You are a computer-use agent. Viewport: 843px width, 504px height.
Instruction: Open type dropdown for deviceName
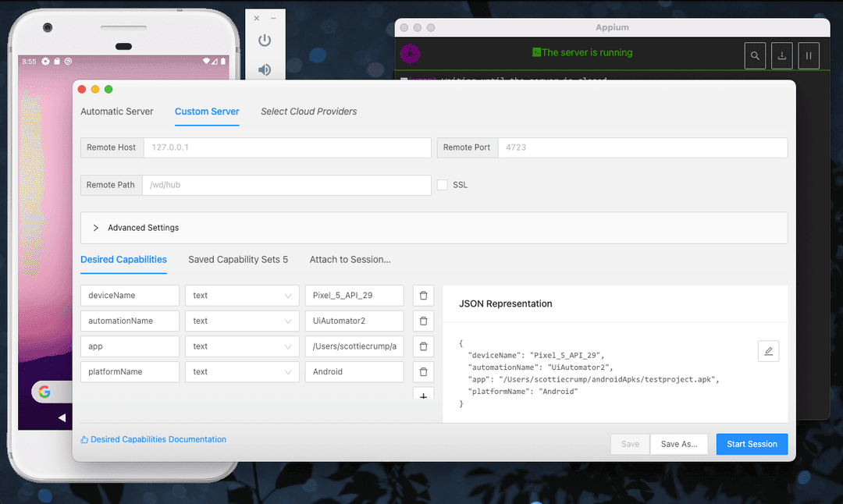click(x=242, y=296)
